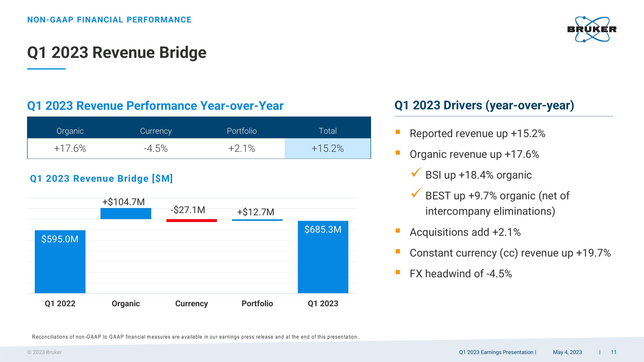This screenshot has height=362, width=644.
Task: Click 'FX headwind of -4.5%' bullet
Action: (461, 274)
